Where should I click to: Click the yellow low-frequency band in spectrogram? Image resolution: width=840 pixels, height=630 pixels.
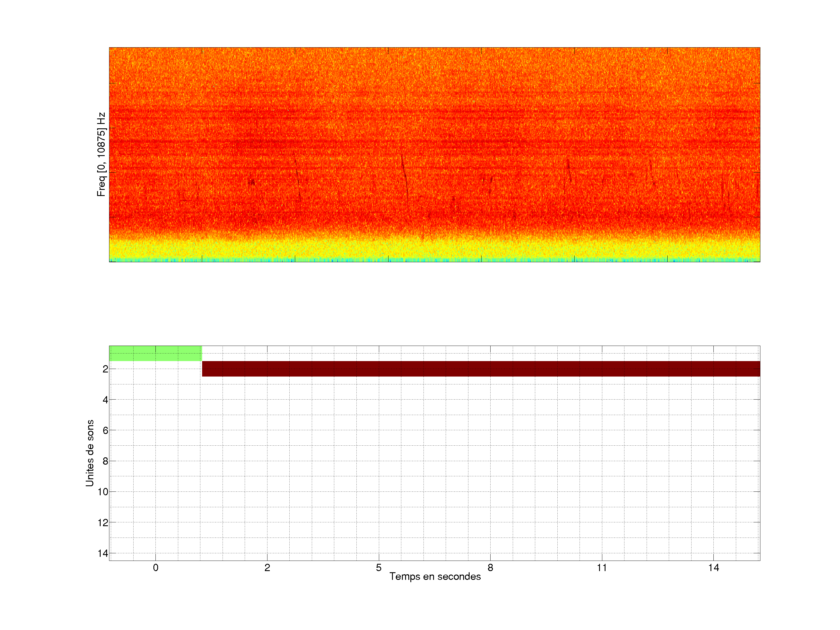(x=434, y=249)
